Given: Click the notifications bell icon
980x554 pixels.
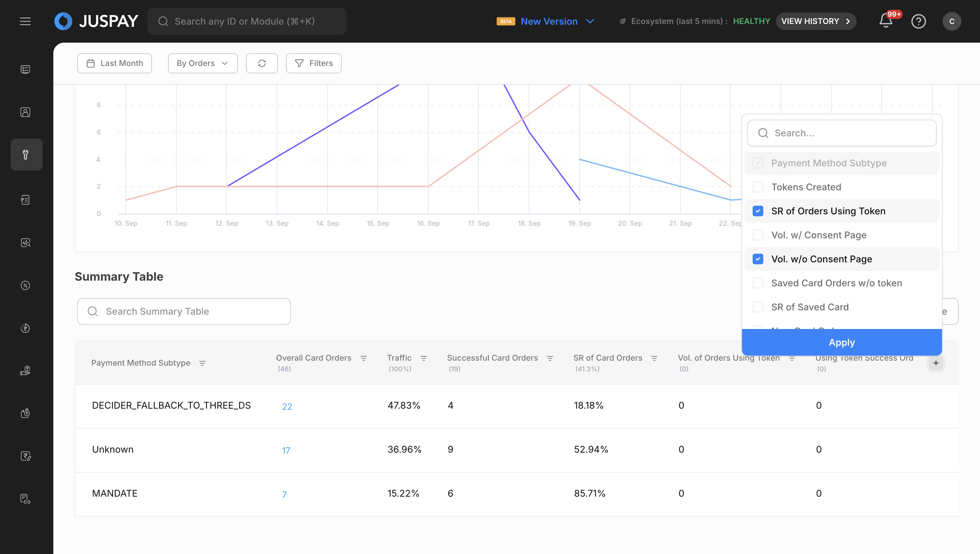Looking at the screenshot, I should pyautogui.click(x=886, y=21).
